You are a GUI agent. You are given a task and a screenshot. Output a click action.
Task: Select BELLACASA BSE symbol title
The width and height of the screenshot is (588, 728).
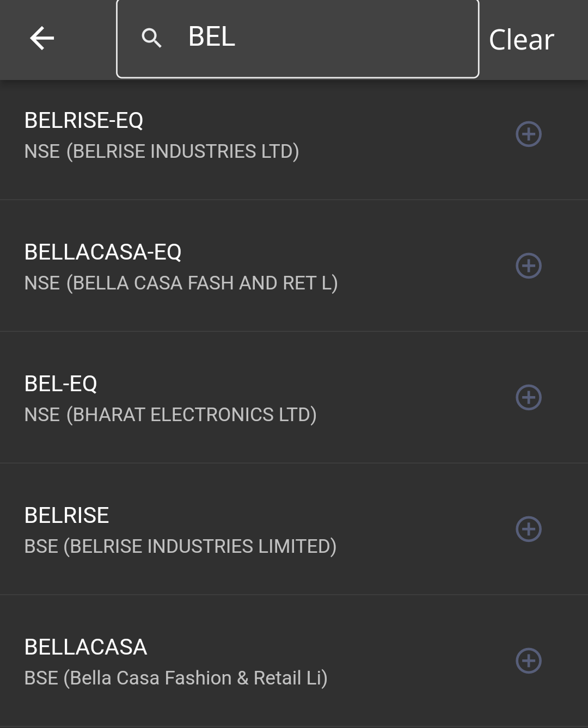[85, 647]
